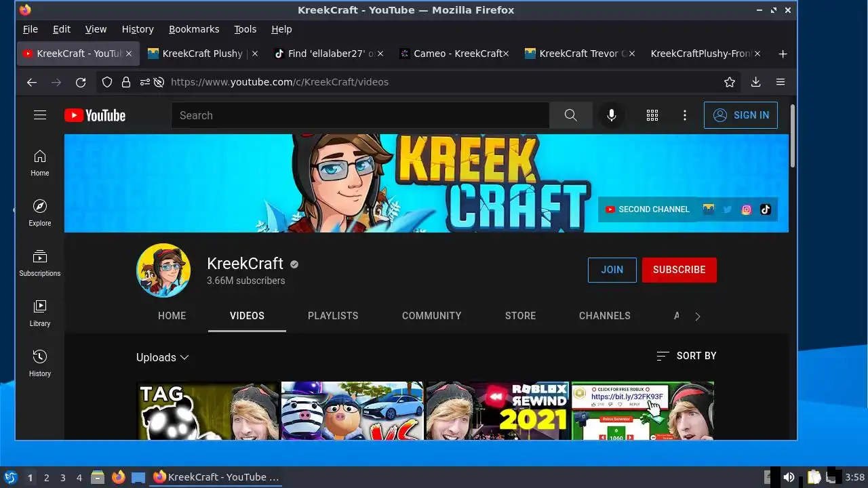Show more channel tabs with arrow
868x488 pixels.
[x=698, y=316]
